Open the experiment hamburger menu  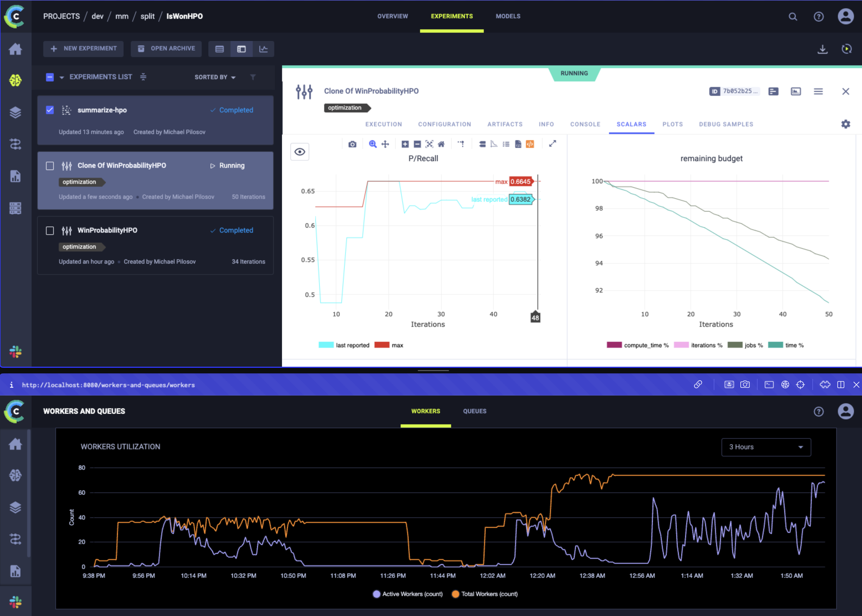pos(818,91)
